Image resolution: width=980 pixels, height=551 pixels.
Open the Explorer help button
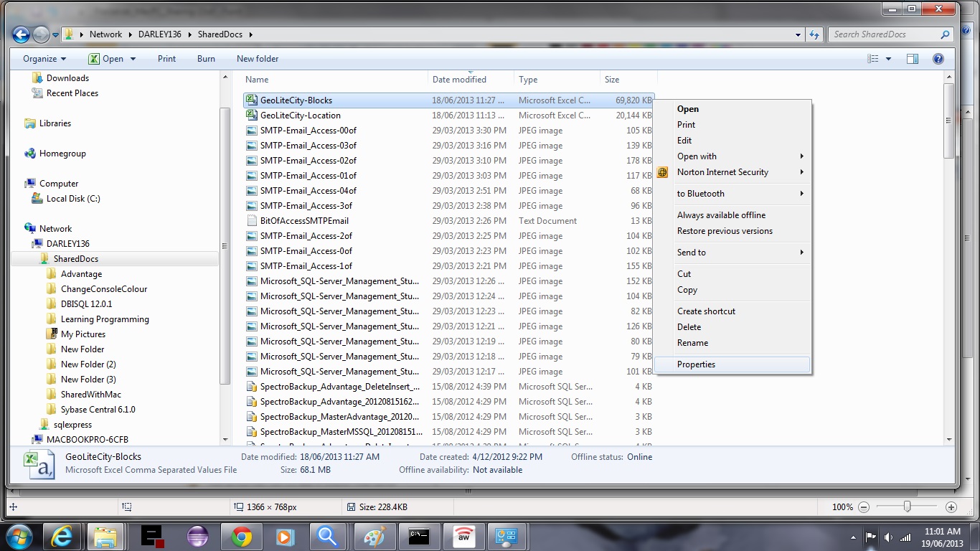pos(938,59)
